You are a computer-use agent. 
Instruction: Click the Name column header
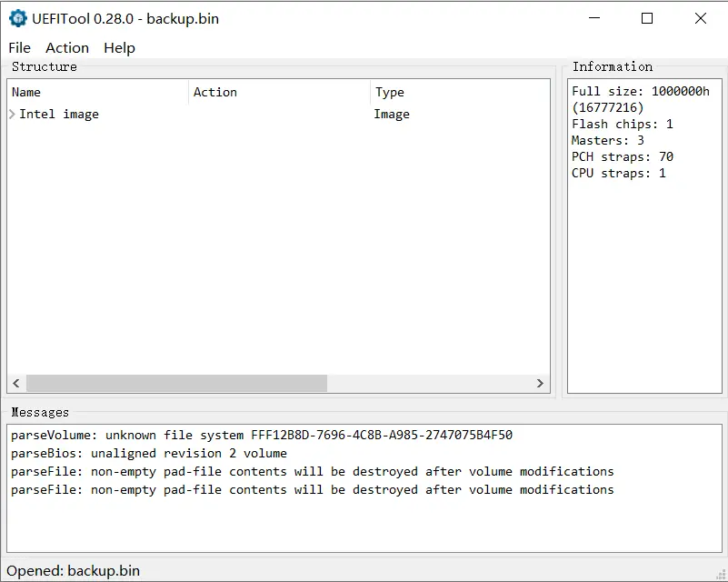point(97,92)
